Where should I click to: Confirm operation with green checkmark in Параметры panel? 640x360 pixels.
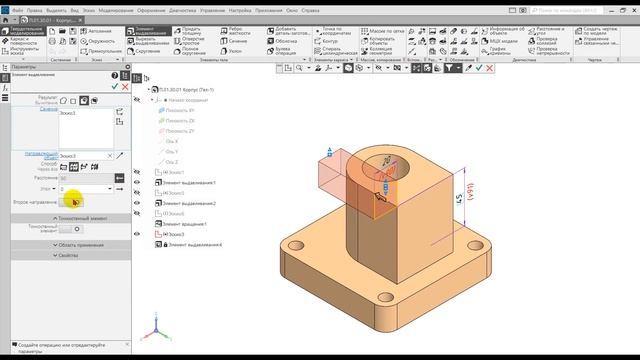(x=115, y=87)
